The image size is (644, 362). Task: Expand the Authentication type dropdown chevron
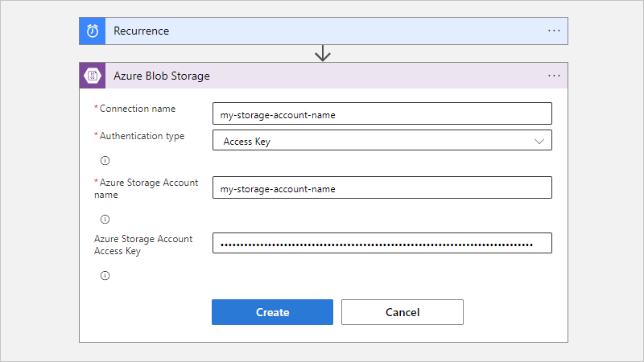[539, 141]
